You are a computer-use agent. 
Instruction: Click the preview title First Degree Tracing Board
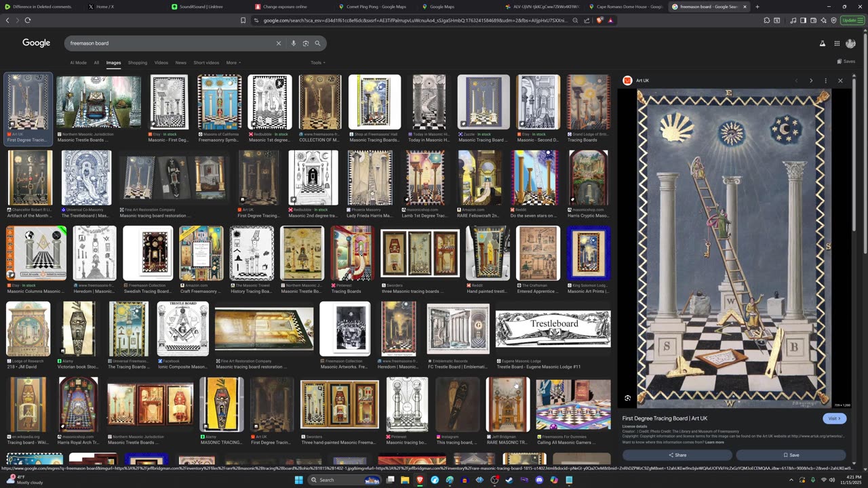pos(665,418)
